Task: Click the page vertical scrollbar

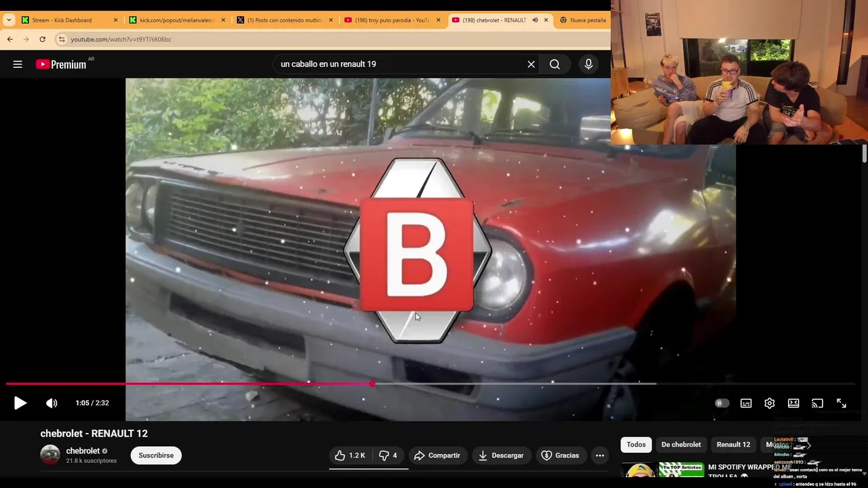Action: click(865, 153)
